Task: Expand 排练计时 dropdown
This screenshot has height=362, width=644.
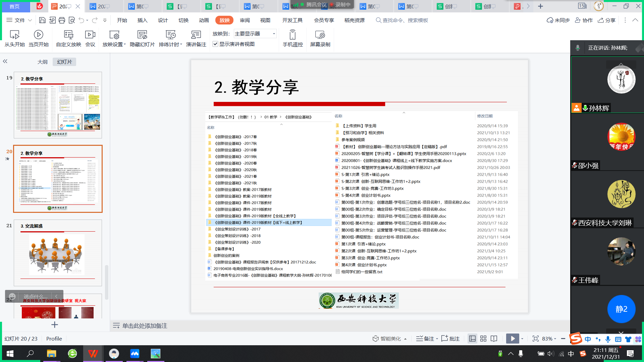Action: click(x=181, y=44)
